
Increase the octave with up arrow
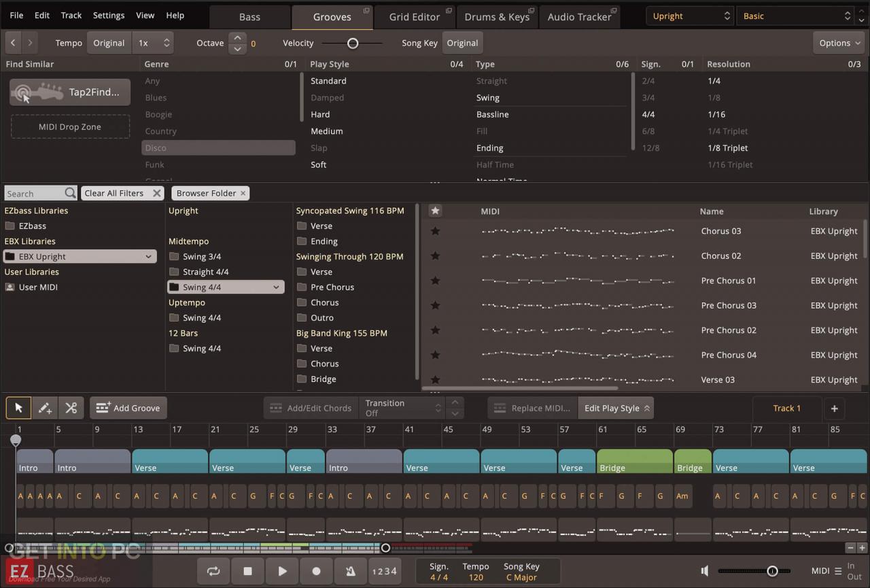point(237,37)
